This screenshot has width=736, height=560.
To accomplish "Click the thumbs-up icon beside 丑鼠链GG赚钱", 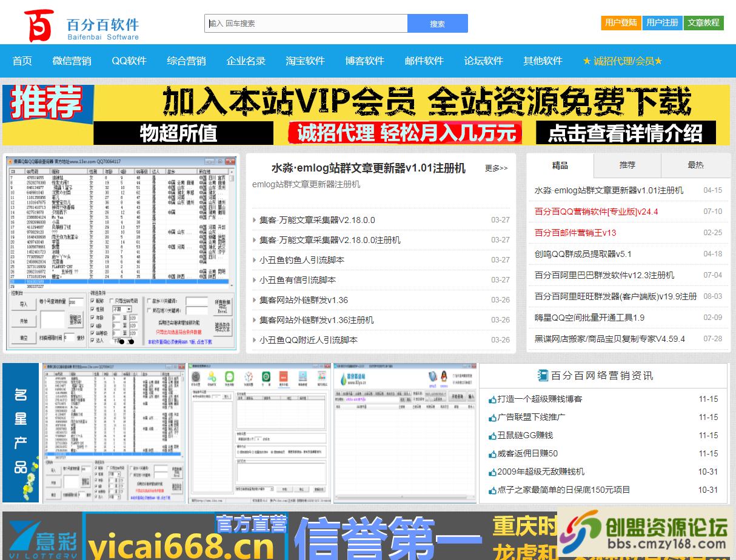I will point(492,436).
